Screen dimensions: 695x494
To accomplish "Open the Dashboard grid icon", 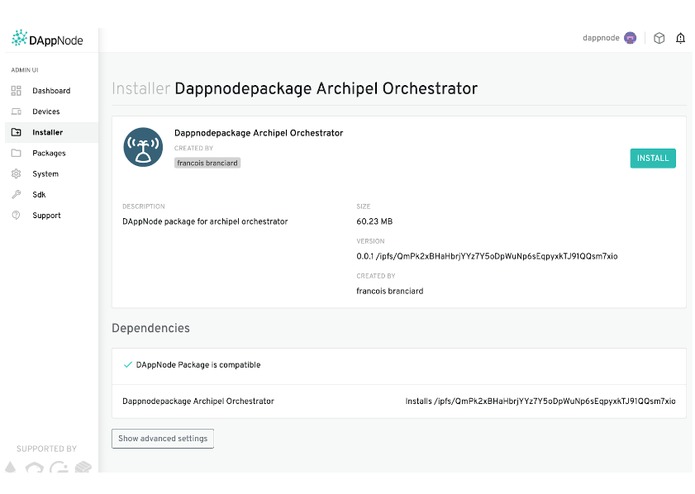I will [16, 91].
